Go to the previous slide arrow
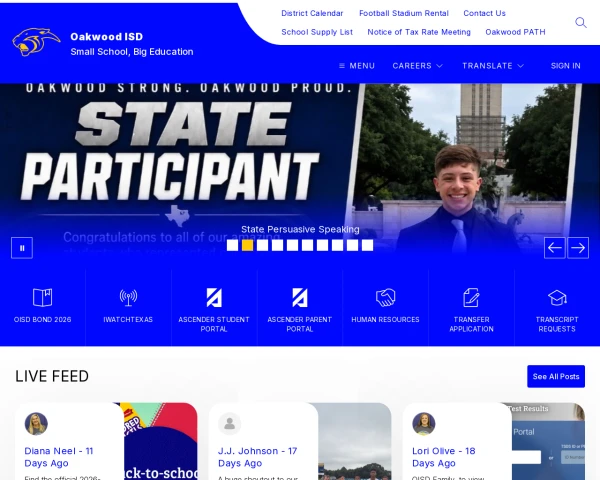The height and width of the screenshot is (480, 600). point(554,248)
